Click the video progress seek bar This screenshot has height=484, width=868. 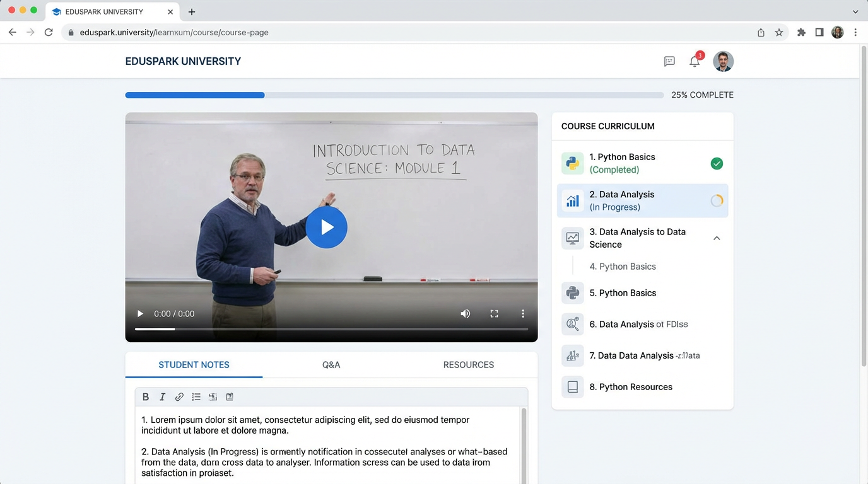click(x=331, y=329)
